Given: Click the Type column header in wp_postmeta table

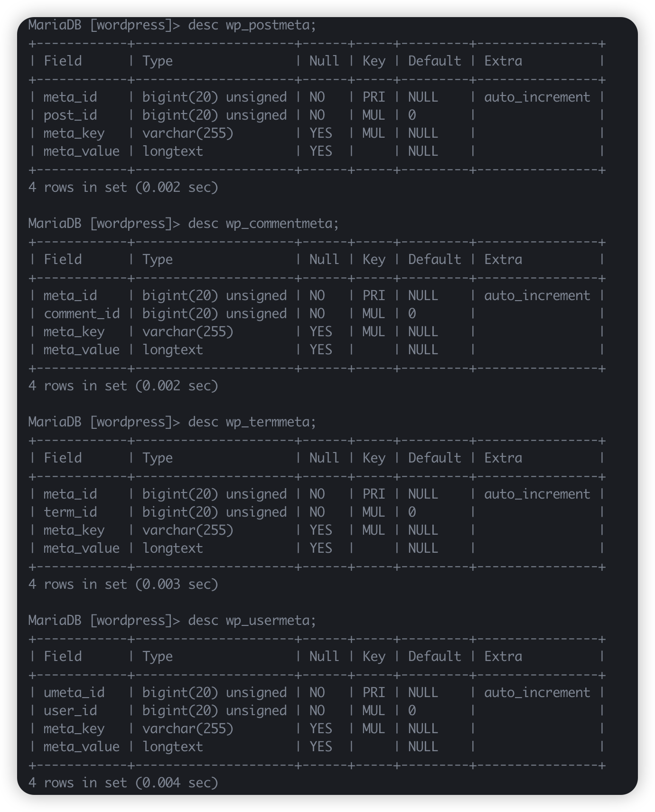Looking at the screenshot, I should [157, 61].
